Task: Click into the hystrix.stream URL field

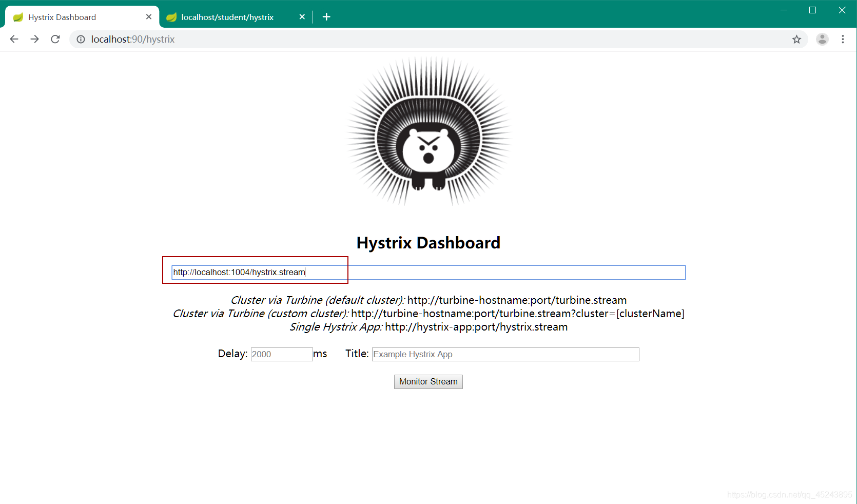Action: (428, 273)
